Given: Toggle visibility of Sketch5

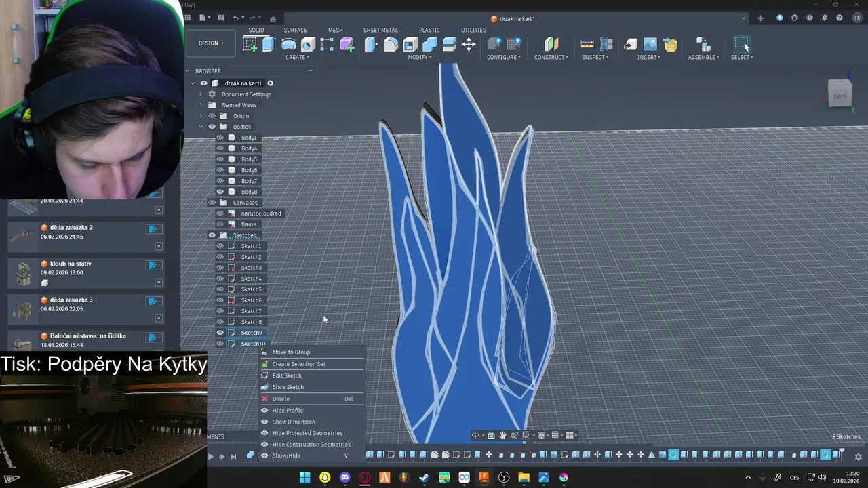Looking at the screenshot, I should coord(220,289).
